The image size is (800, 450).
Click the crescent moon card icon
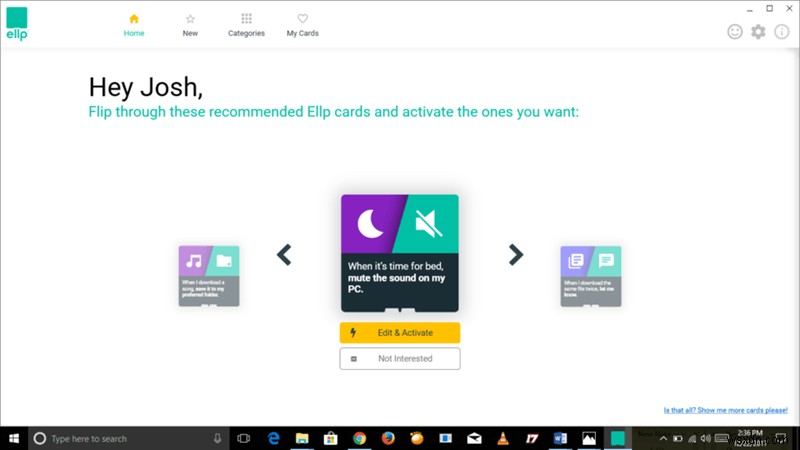pyautogui.click(x=370, y=223)
